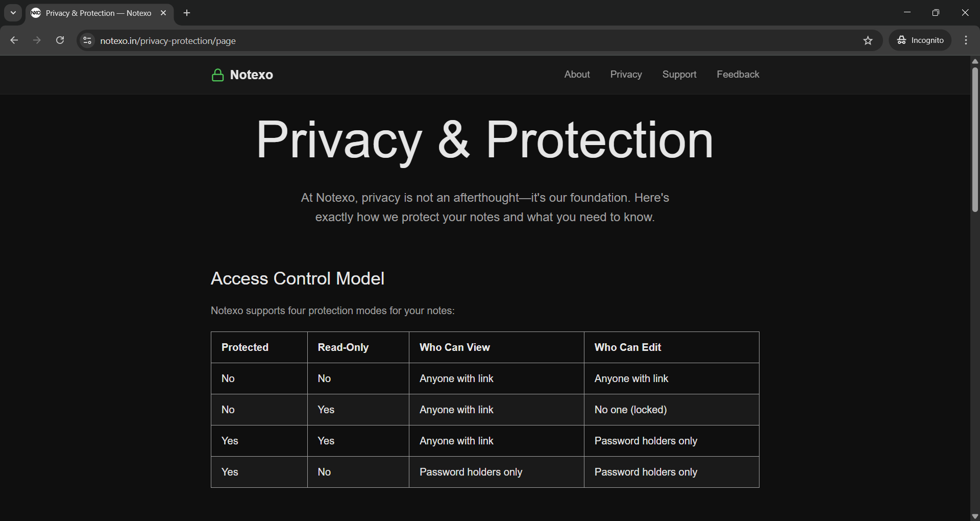Click the Protected column header
This screenshot has height=521, width=980.
coord(259,347)
